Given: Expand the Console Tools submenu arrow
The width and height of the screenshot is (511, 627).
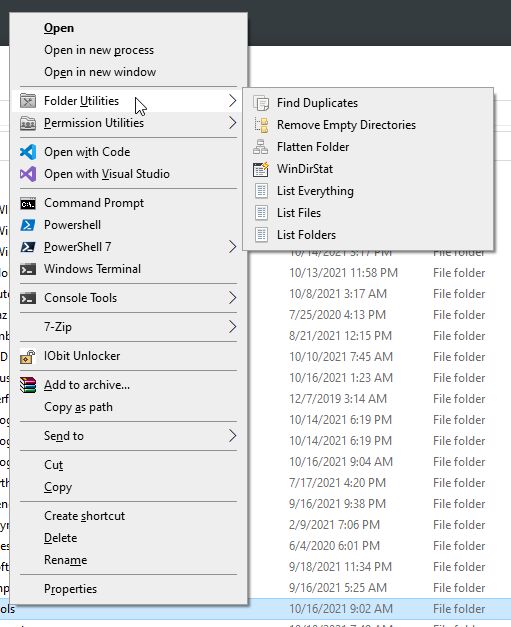Looking at the screenshot, I should (232, 298).
